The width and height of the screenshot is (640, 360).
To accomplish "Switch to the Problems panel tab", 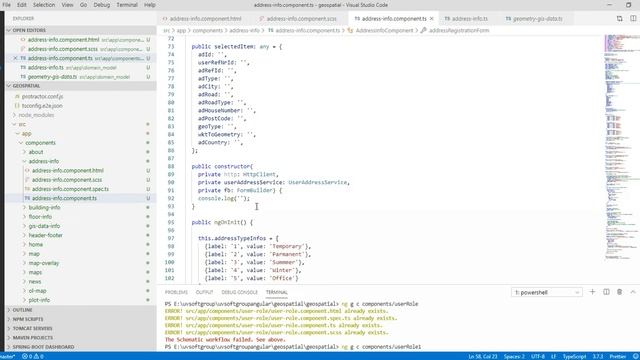I will (176, 292).
